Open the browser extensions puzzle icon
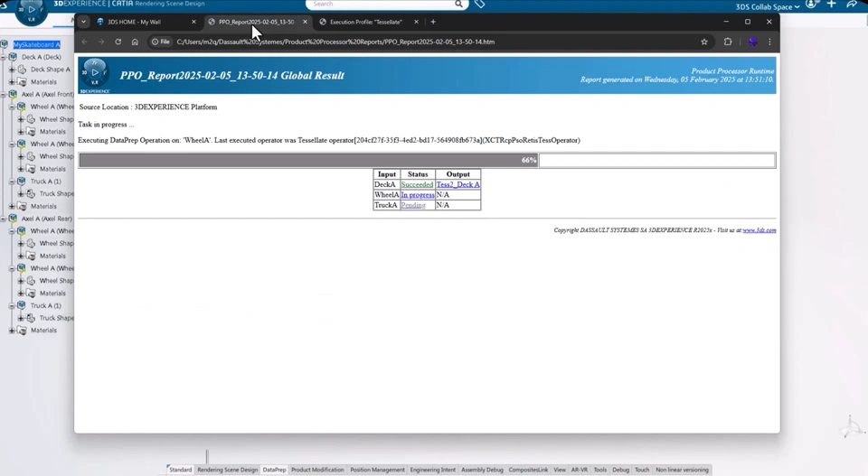The height and width of the screenshot is (476, 868). (727, 42)
